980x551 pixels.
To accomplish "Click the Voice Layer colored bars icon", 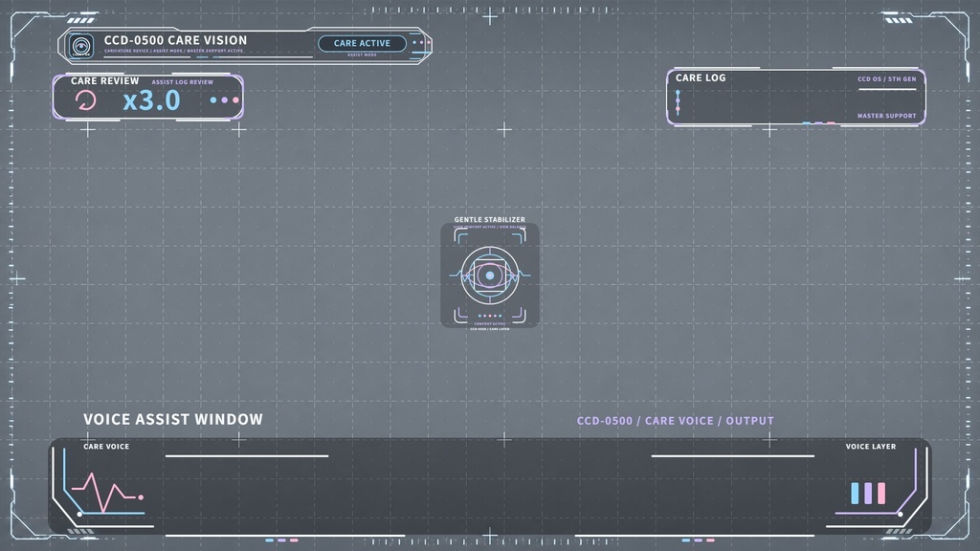I will 868,493.
